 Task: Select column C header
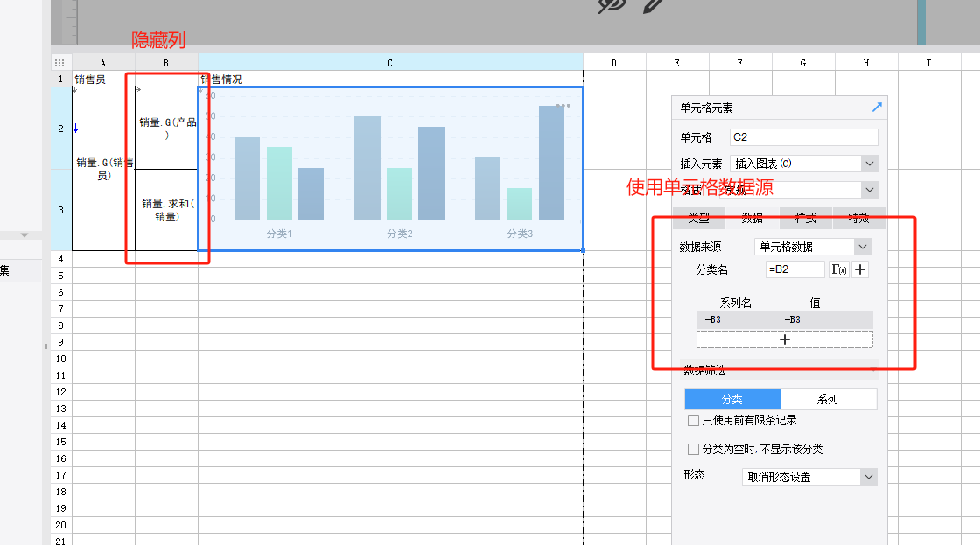tap(390, 63)
